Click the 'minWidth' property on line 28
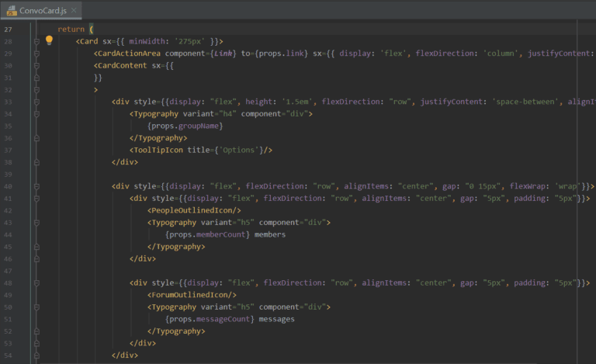This screenshot has height=364, width=596. coord(147,41)
